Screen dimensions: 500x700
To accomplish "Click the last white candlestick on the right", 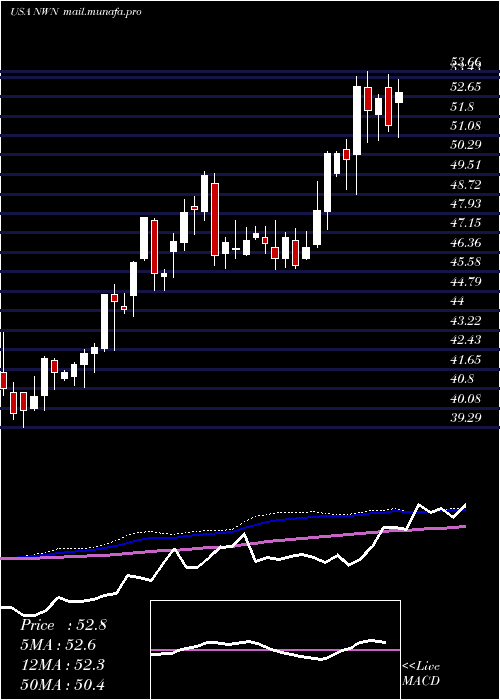I will pyautogui.click(x=399, y=97).
